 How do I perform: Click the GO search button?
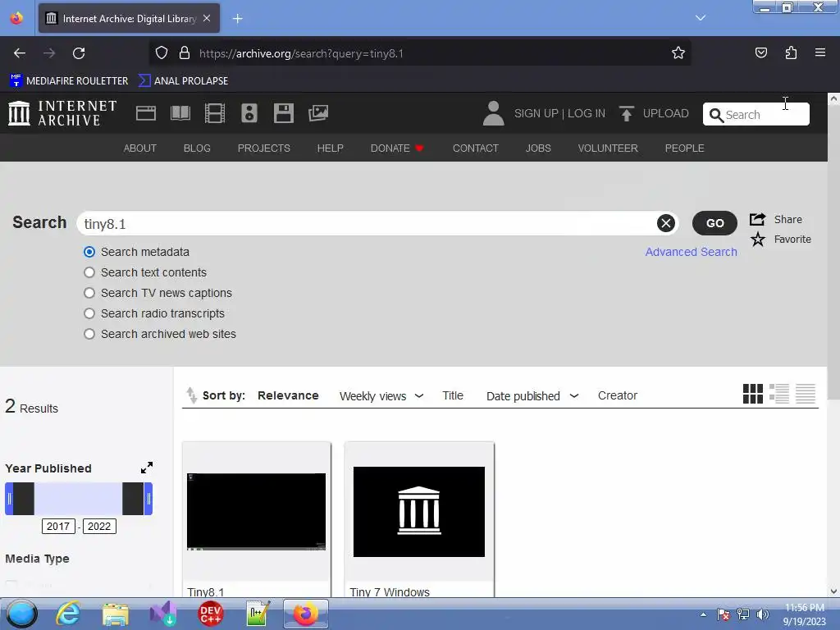(714, 223)
